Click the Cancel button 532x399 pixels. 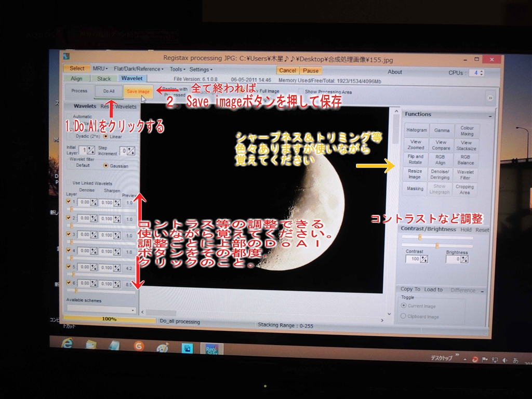coord(287,70)
